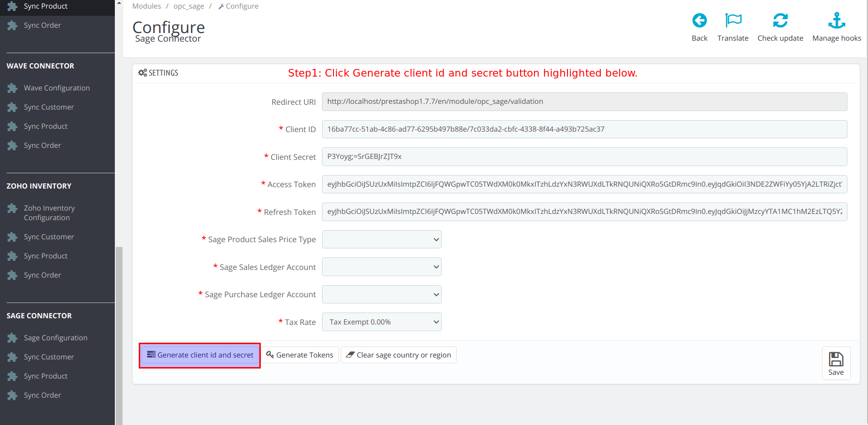The image size is (868, 425).
Task: Click puzzle icon beside Zoho Inventory Configuration
Action: 12,208
